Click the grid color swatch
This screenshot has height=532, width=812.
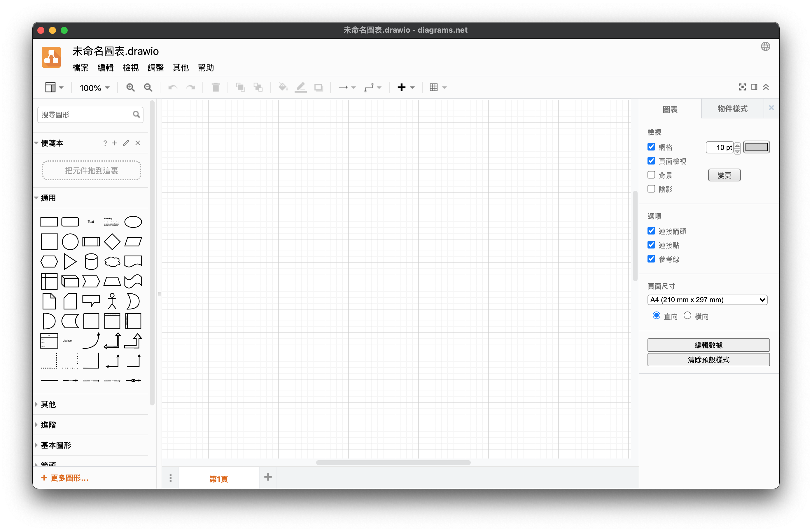pyautogui.click(x=756, y=147)
